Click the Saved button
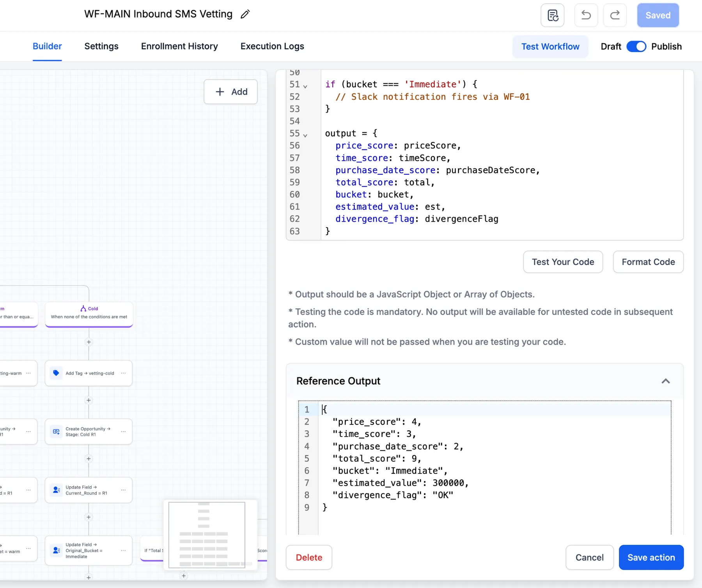 point(658,15)
